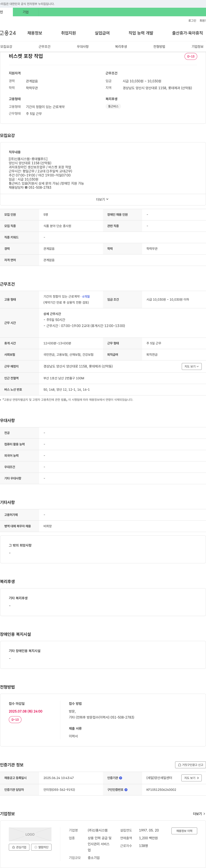206x868 pixels.
Task: Open 채용정보 이력 button
Action: 184,831
